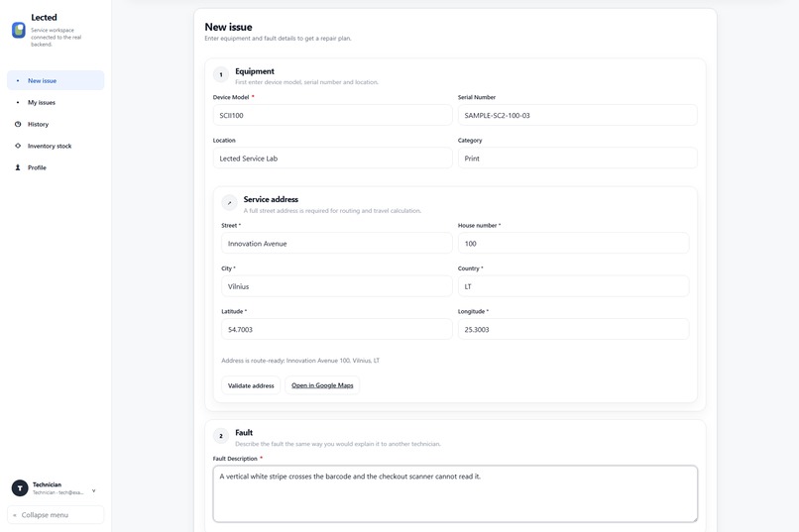The image size is (799, 532).
Task: Focus the City field showing Vilnius
Action: (336, 286)
